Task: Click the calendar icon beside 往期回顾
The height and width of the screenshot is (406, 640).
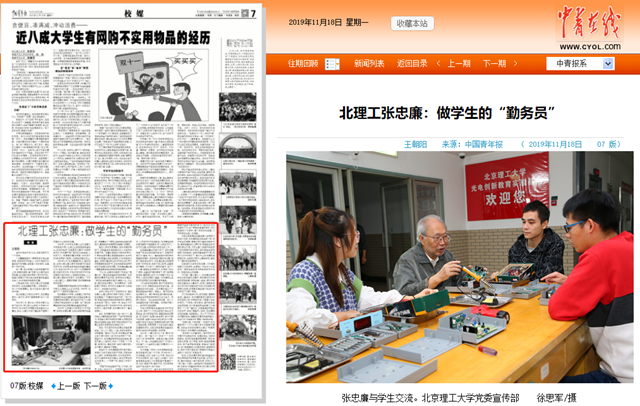Action: point(332,63)
